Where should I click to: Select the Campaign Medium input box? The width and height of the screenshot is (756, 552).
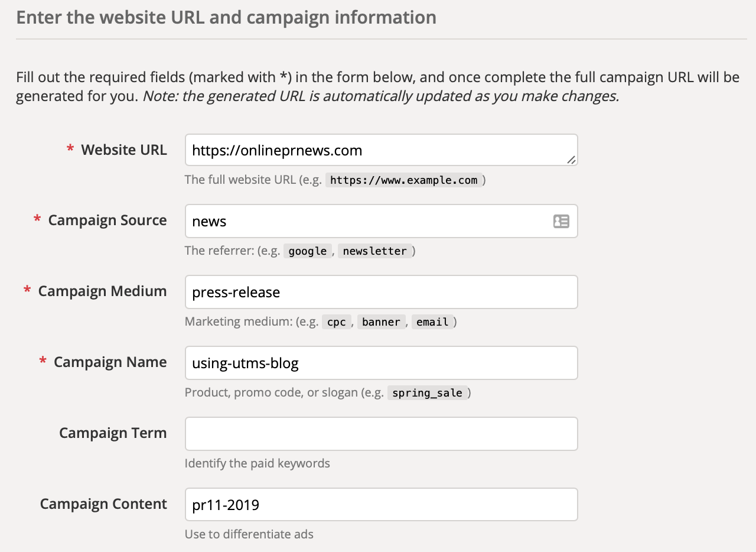pos(381,292)
